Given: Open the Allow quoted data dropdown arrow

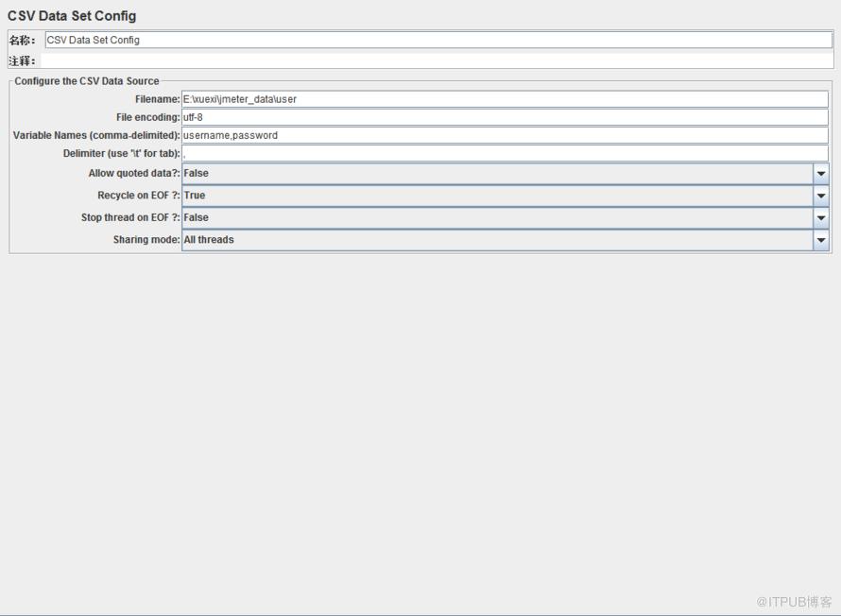Looking at the screenshot, I should (820, 174).
